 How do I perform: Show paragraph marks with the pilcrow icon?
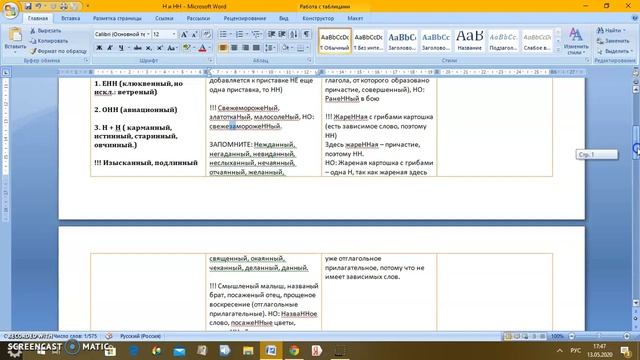coord(306,34)
